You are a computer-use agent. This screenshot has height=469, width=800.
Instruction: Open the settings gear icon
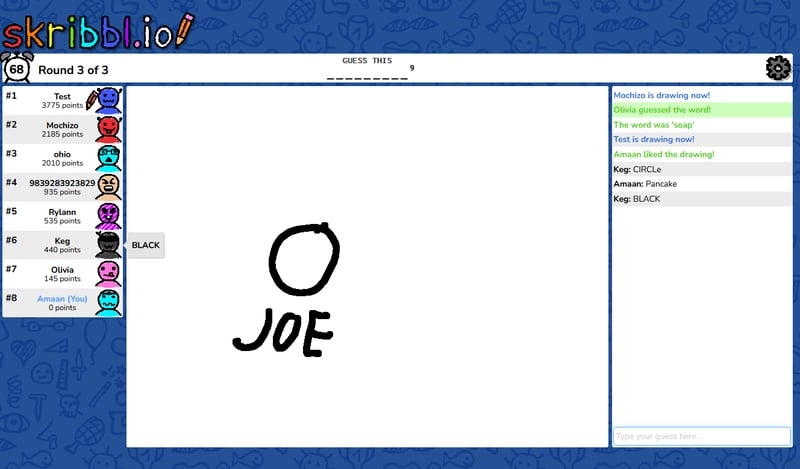click(778, 68)
